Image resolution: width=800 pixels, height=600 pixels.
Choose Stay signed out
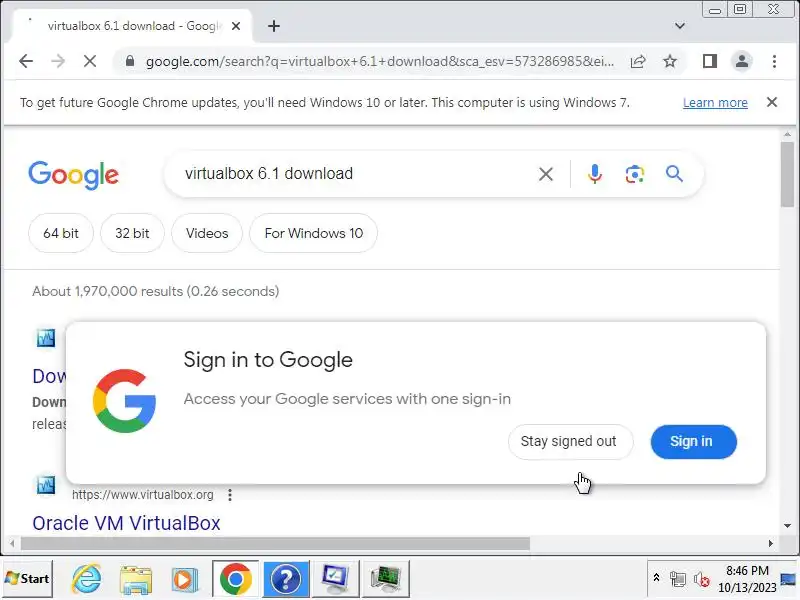click(x=570, y=441)
